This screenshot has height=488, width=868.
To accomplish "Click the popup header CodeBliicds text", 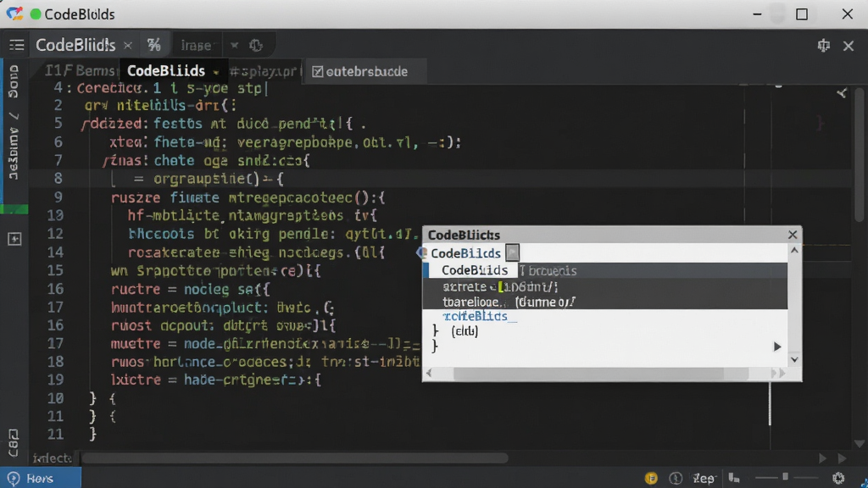I will pyautogui.click(x=464, y=236).
